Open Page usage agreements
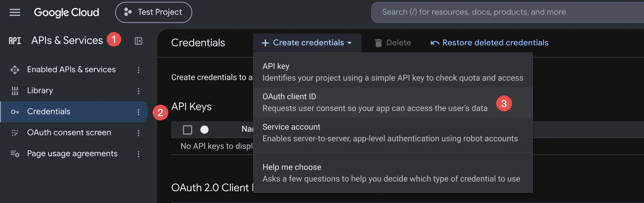The width and height of the screenshot is (644, 203). click(72, 153)
